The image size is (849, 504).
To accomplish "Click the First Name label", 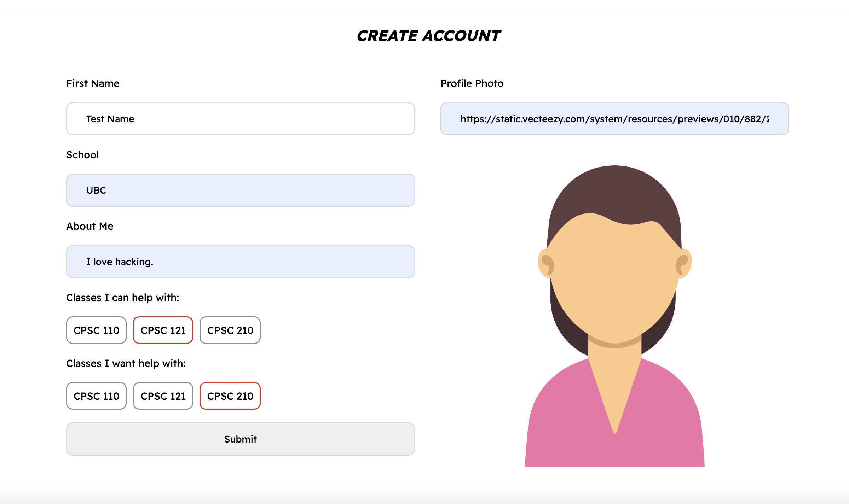I will tap(93, 83).
